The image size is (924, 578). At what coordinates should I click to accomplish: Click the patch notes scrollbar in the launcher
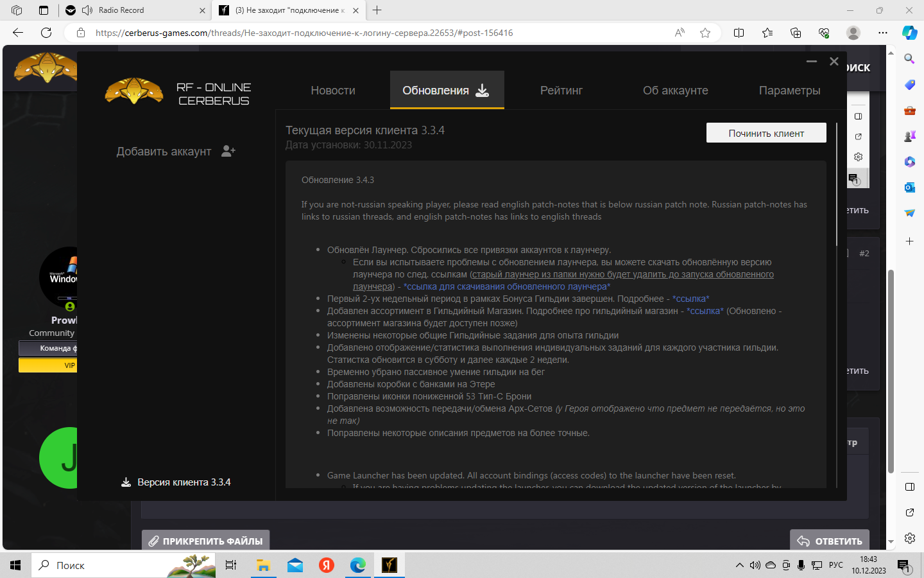(837, 184)
